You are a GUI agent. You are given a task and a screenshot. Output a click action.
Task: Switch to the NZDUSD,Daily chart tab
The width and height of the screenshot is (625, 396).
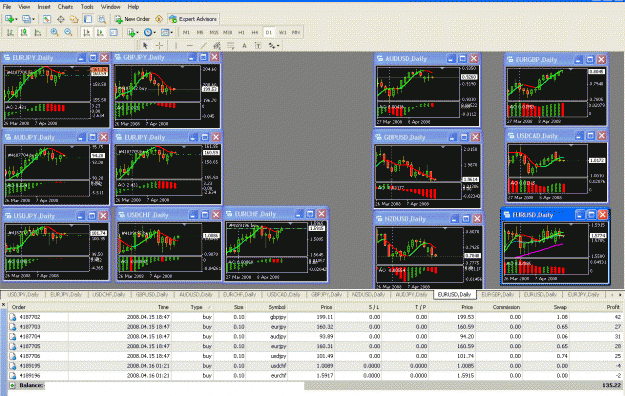(369, 295)
